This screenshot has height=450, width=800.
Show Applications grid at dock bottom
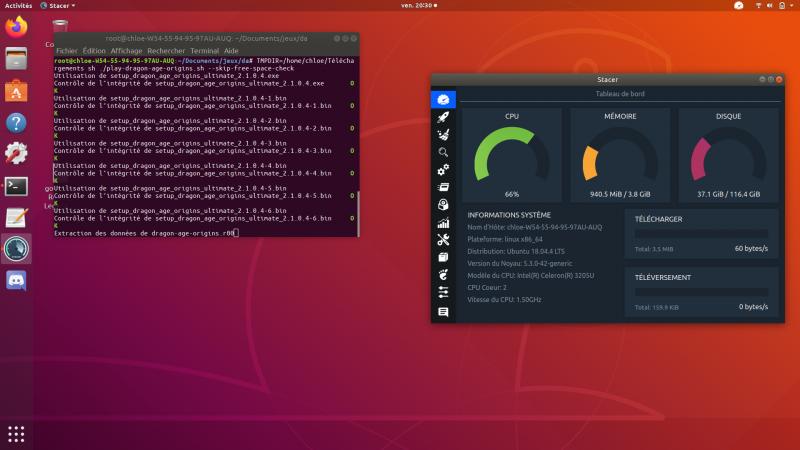coord(16,434)
